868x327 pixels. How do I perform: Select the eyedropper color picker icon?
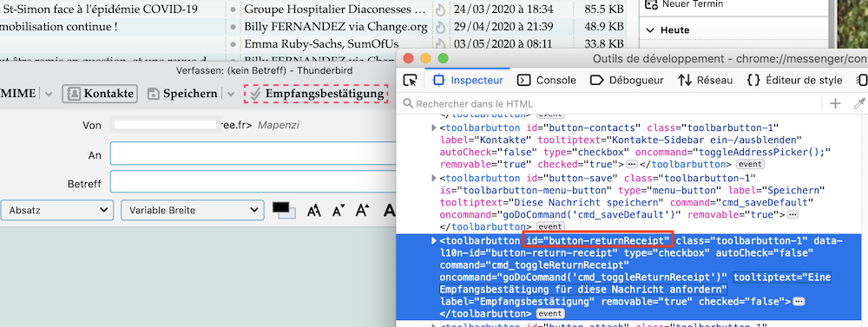tap(859, 103)
